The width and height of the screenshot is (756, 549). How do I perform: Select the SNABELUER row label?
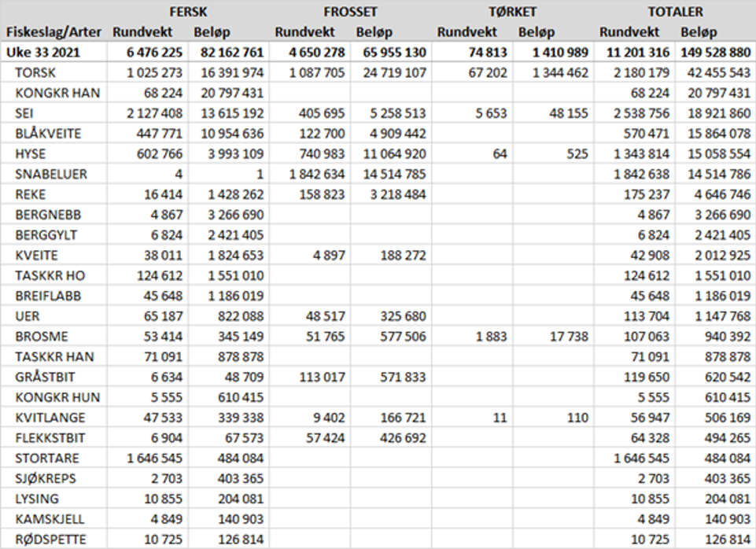pos(50,174)
